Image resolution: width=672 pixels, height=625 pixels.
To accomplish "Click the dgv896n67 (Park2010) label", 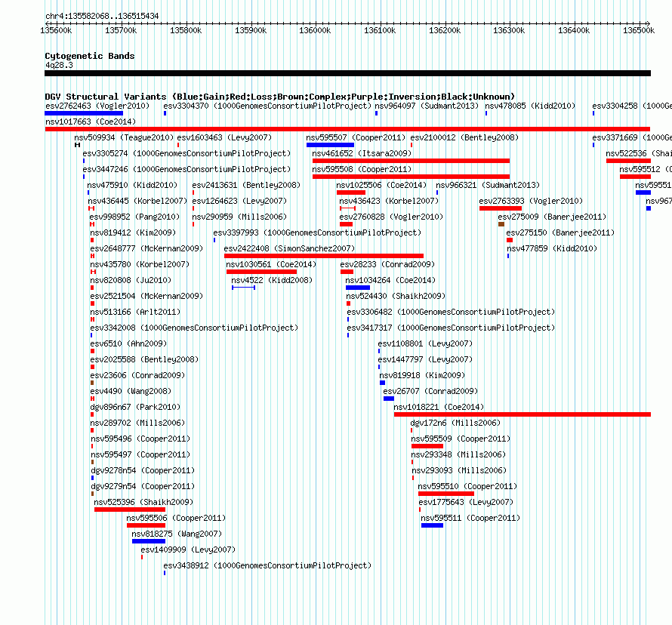I will (x=135, y=407).
